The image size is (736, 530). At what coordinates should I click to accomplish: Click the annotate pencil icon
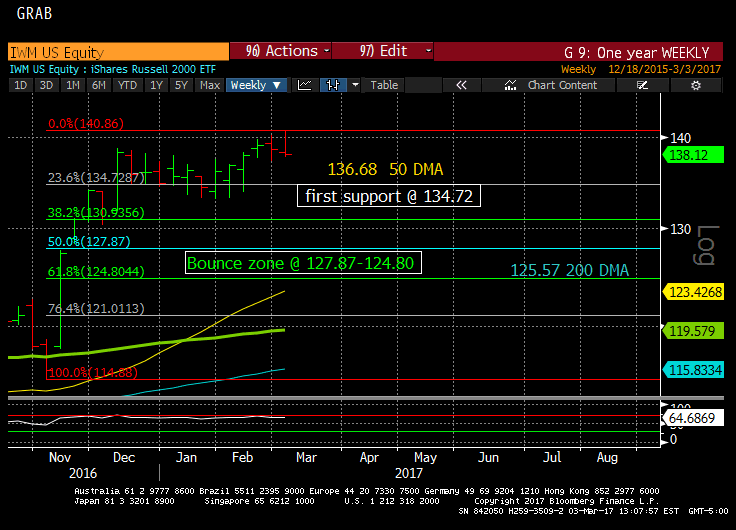click(642, 85)
